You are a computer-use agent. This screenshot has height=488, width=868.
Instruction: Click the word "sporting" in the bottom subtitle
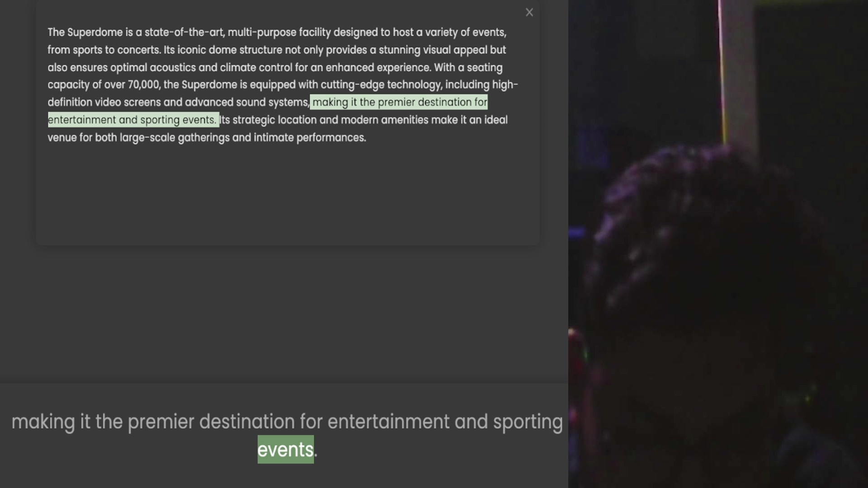pos(528,422)
